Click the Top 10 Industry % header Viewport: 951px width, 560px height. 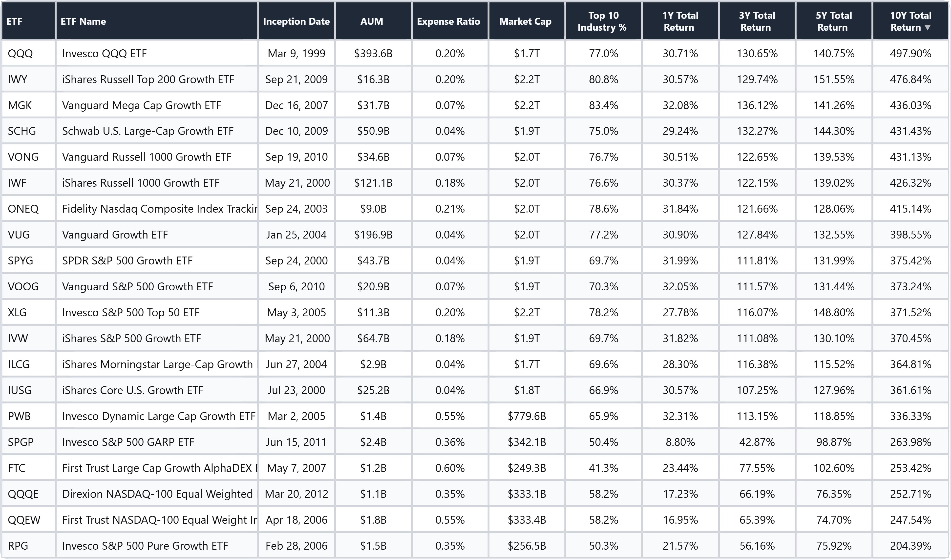pos(602,21)
